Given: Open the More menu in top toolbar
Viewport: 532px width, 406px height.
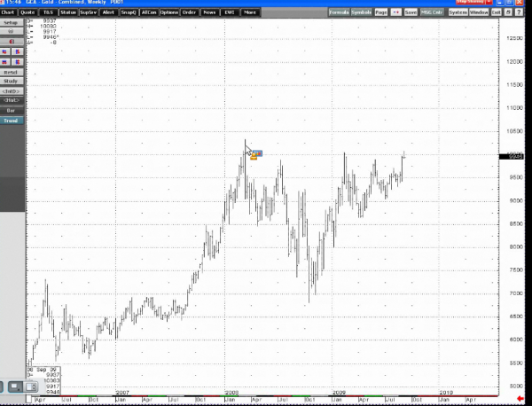Looking at the screenshot, I should click(x=250, y=13).
